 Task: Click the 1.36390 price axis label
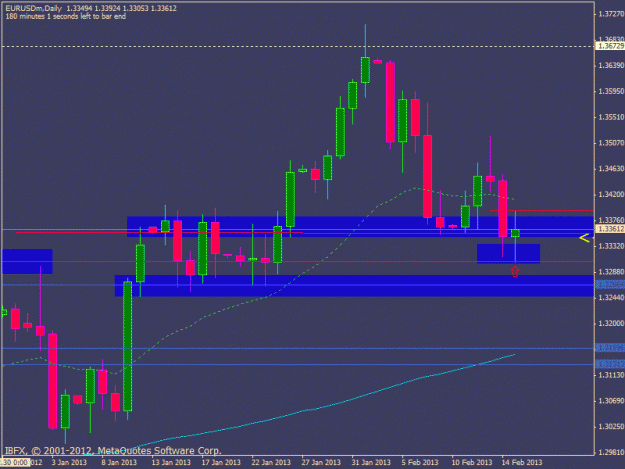pyautogui.click(x=611, y=65)
